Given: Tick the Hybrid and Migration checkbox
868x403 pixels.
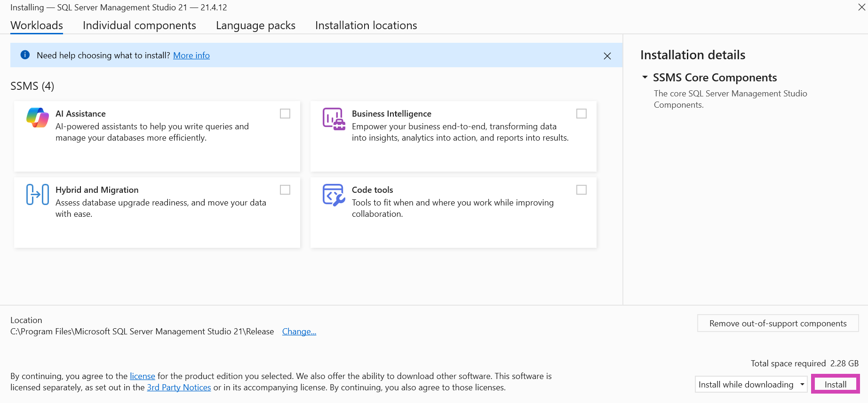Looking at the screenshot, I should pyautogui.click(x=285, y=190).
